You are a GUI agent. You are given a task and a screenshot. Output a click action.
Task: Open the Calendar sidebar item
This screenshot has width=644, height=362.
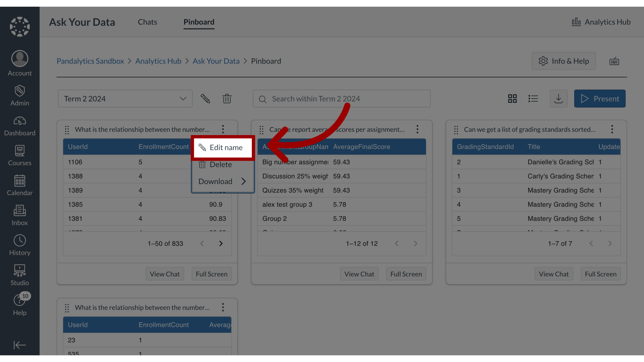click(20, 185)
